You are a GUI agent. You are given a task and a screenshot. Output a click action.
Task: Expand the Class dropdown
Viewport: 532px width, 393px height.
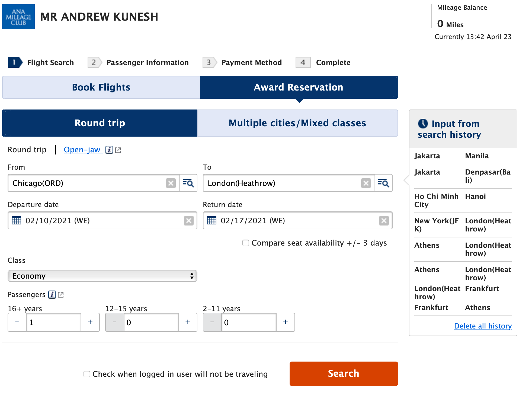[x=102, y=276]
